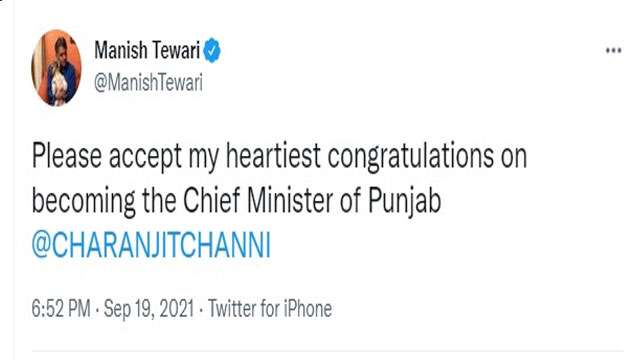This screenshot has height=360, width=640.
Task: Open the Twitter for iPhone source link
Action: 270,309
